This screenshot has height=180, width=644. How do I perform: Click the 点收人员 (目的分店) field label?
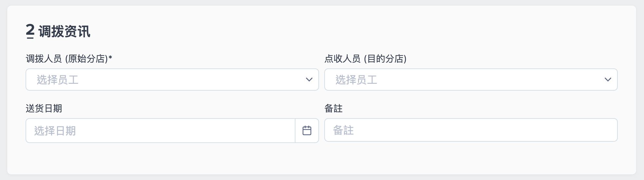(x=366, y=59)
